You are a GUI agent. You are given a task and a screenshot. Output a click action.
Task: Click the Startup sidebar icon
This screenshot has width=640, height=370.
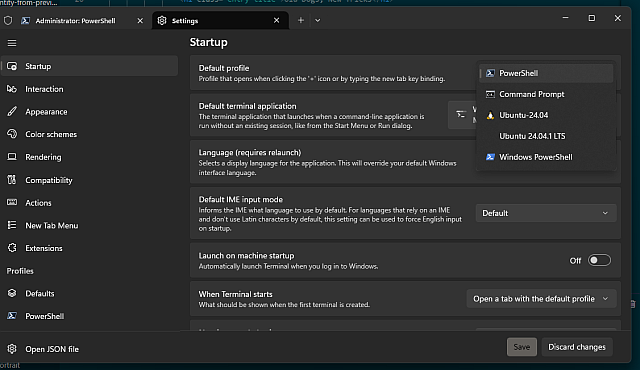click(12, 66)
